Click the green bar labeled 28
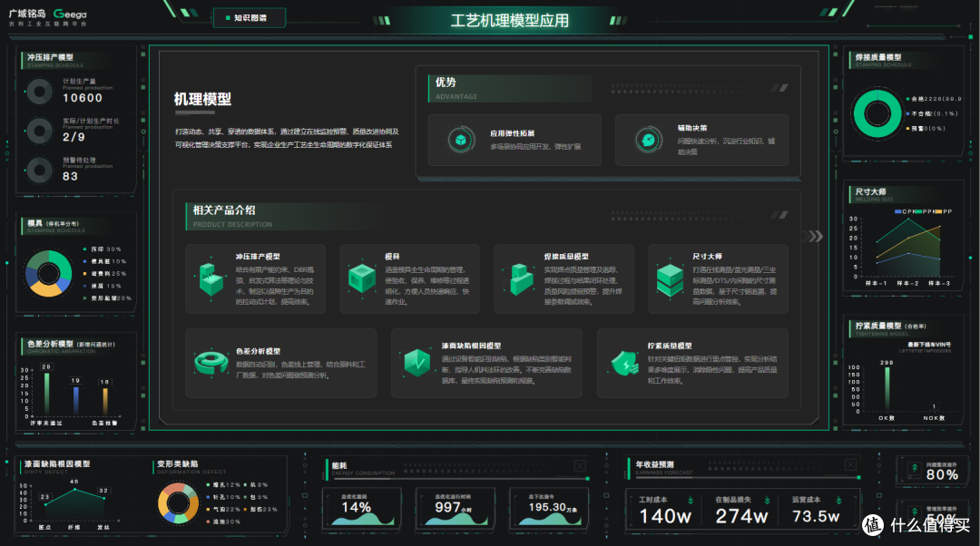980x546 pixels. point(47,395)
